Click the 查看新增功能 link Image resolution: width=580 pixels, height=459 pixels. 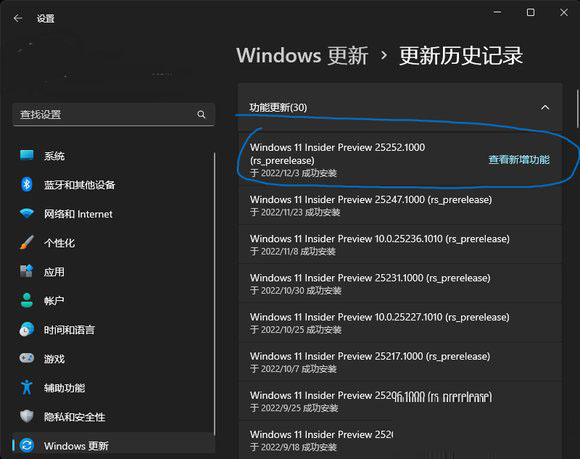coord(519,160)
